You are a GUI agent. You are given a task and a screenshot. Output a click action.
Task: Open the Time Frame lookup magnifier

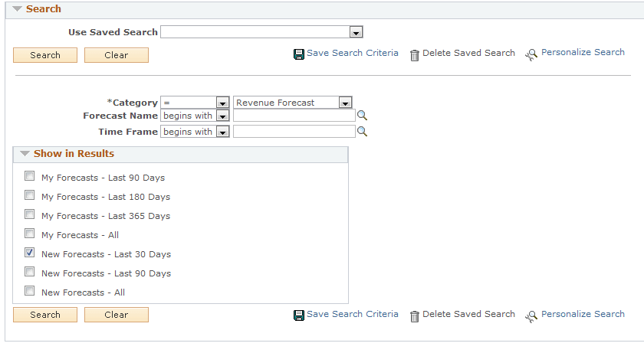(x=362, y=131)
